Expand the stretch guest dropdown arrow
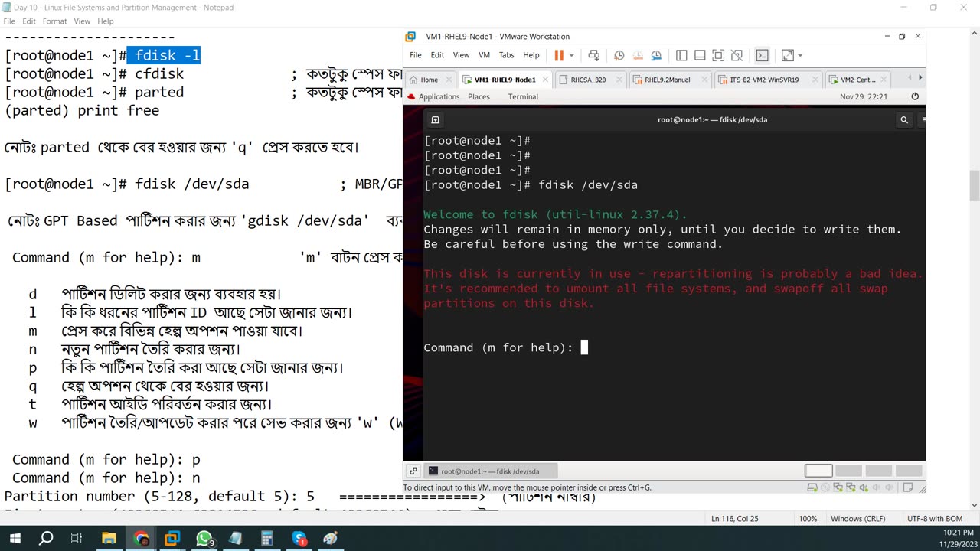Image resolution: width=980 pixels, height=551 pixels. click(x=800, y=55)
